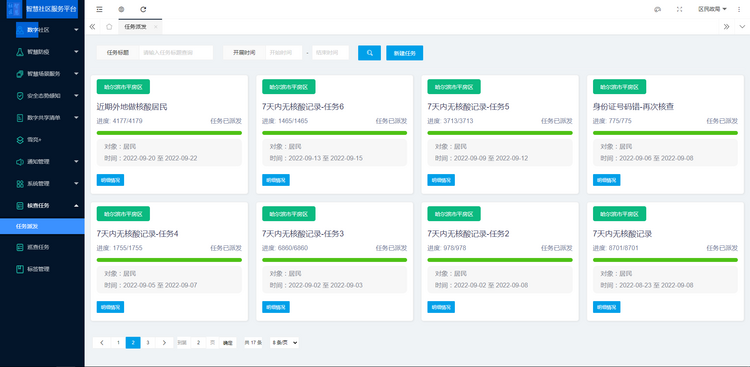Toggle fullscreen mode icon
Image resolution: width=750 pixels, height=367 pixels.
point(679,9)
